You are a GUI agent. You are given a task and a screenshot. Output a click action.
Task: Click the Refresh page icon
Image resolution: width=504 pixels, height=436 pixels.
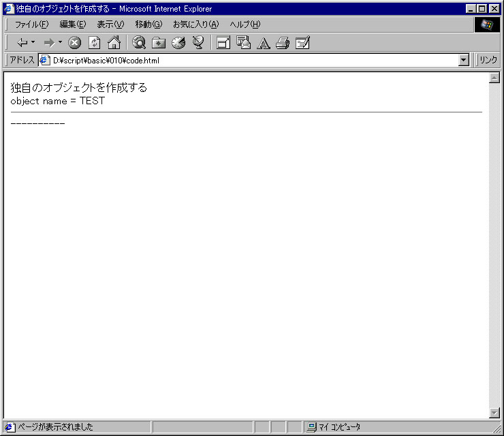coord(94,42)
